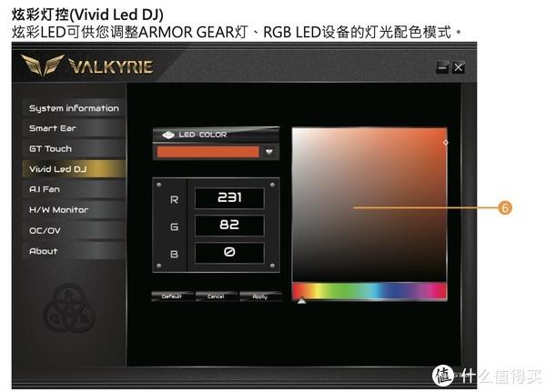This screenshot has width=546, height=392.
Task: Select the Vivid Led DJ menu item
Action: tap(74, 169)
